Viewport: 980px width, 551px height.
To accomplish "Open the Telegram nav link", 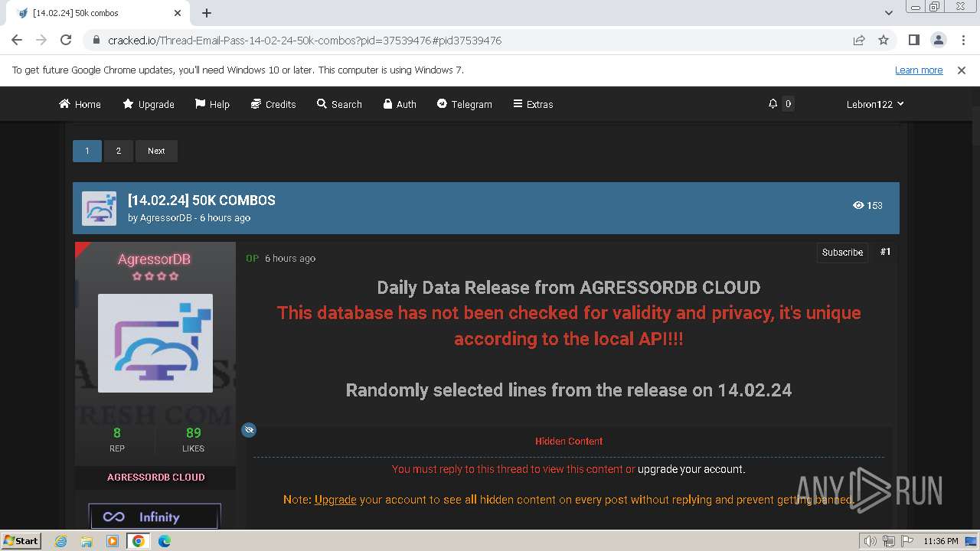I will [464, 104].
